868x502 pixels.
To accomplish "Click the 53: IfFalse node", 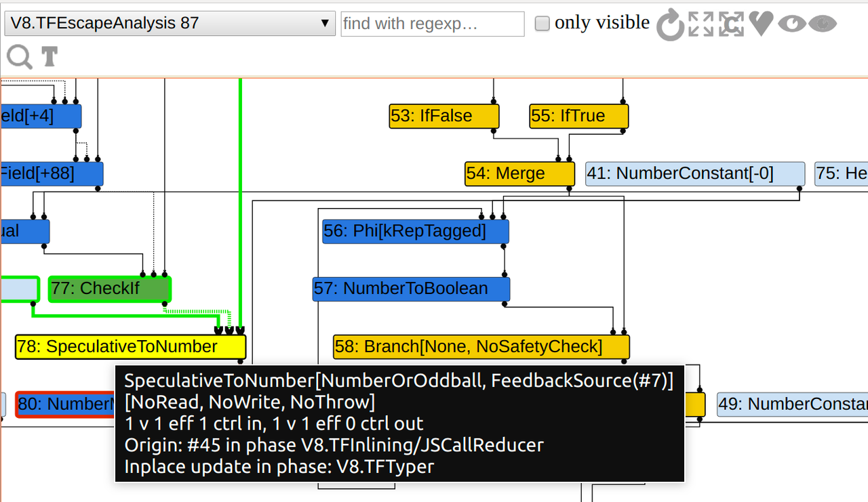I will point(444,116).
